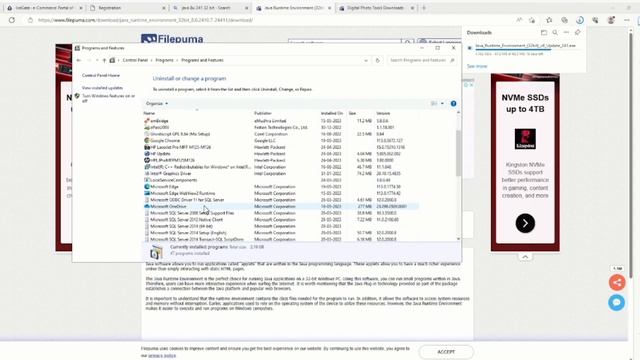Image resolution: width=640 pixels, height=360 pixels.
Task: Search downloads using the magnifier icon
Action: [x=555, y=32]
